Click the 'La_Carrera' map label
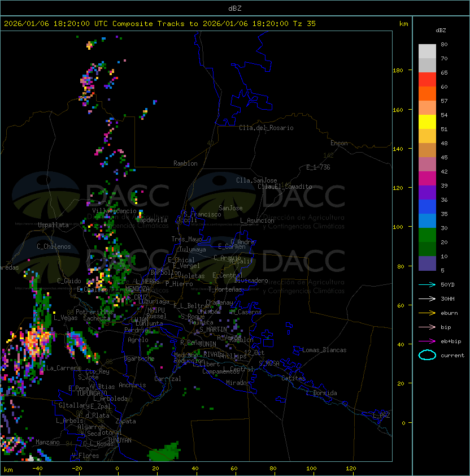Image resolution: width=470 pixels, height=476 pixels. (63, 368)
